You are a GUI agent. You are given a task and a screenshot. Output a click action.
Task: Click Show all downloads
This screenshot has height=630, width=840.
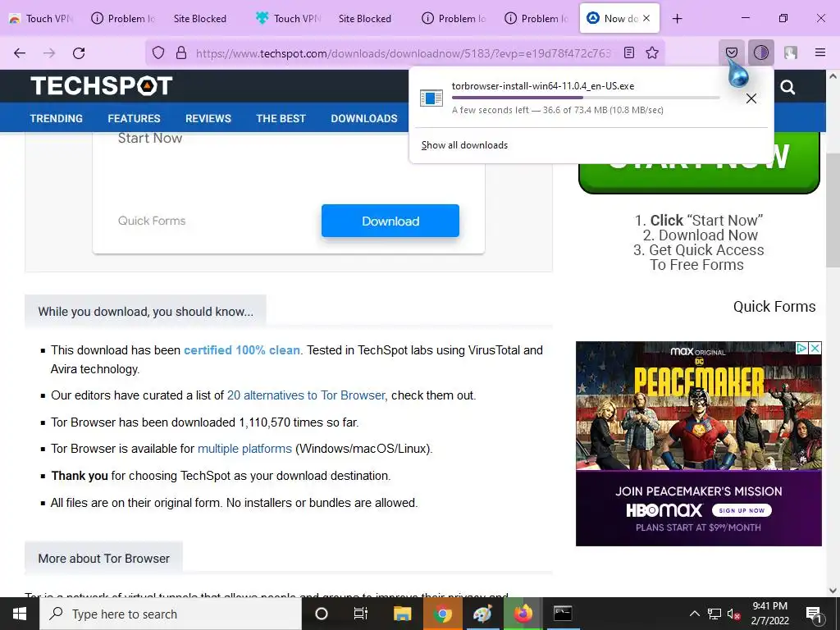coord(464,145)
